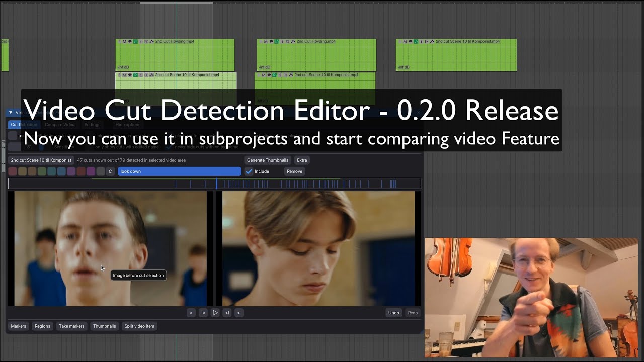644x362 pixels.
Task: Click the Generate Thumbnails button
Action: (x=268, y=160)
